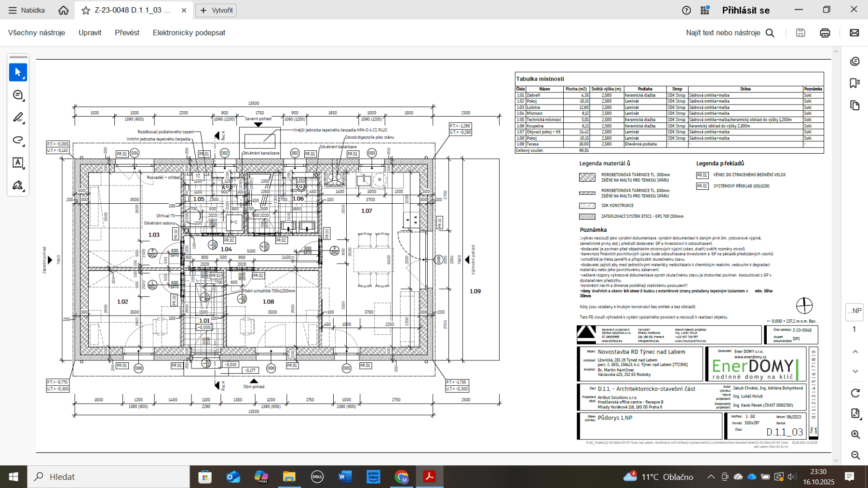Open the Nabídka hamburger menu
The height and width of the screenshot is (488, 868).
(x=27, y=10)
